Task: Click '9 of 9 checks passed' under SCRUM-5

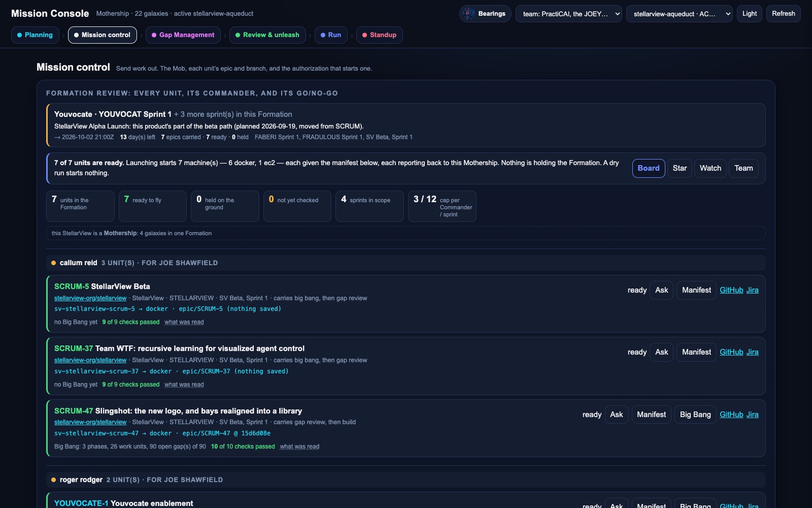Action: 131,322
